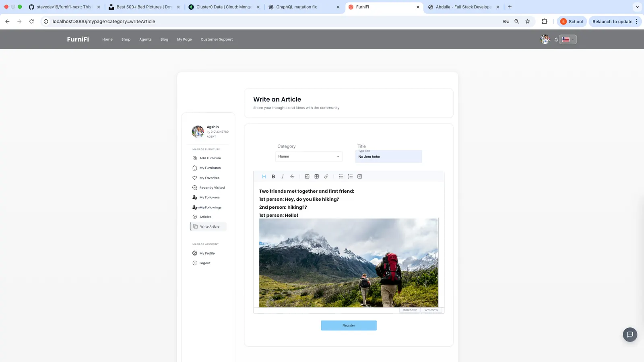644x362 pixels.
Task: Switch editor to WYSIWYG mode
Action: point(431,310)
